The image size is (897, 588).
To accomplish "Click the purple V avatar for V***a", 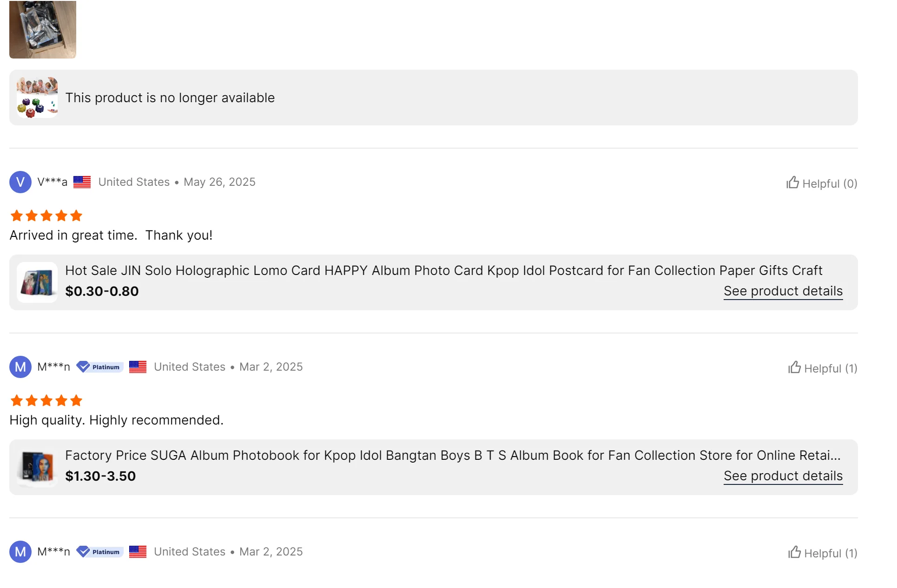I will pyautogui.click(x=20, y=182).
